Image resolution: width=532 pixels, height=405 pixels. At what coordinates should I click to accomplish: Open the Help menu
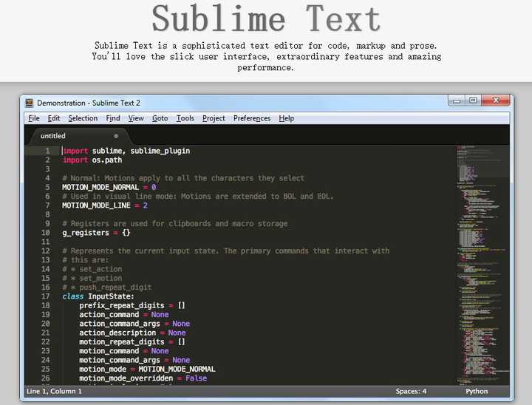click(287, 118)
